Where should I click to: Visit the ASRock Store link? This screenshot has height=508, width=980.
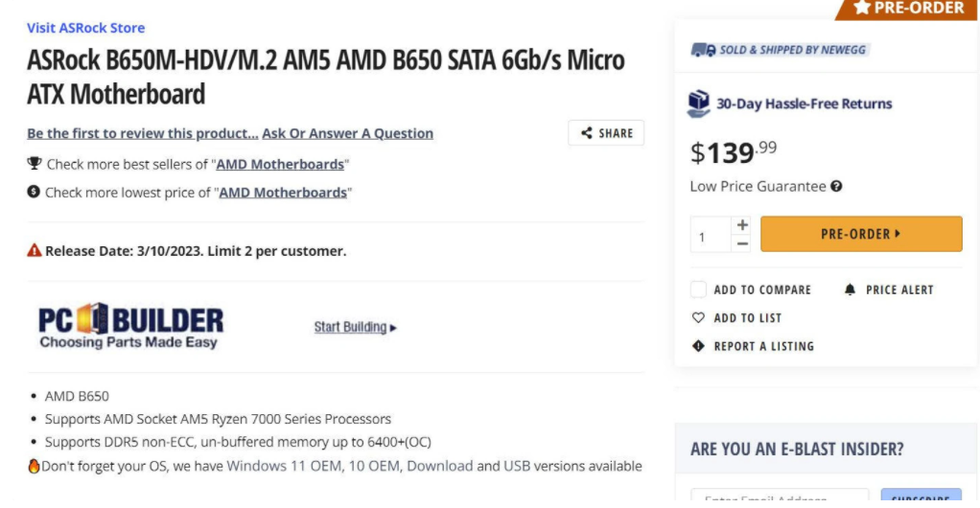85,28
